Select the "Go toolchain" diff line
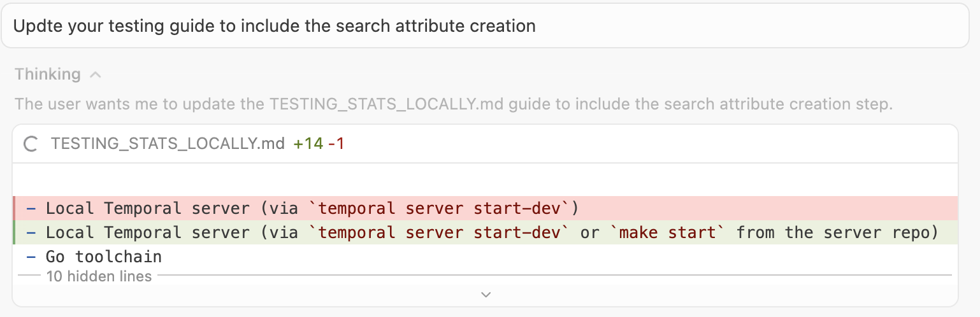 [x=104, y=257]
